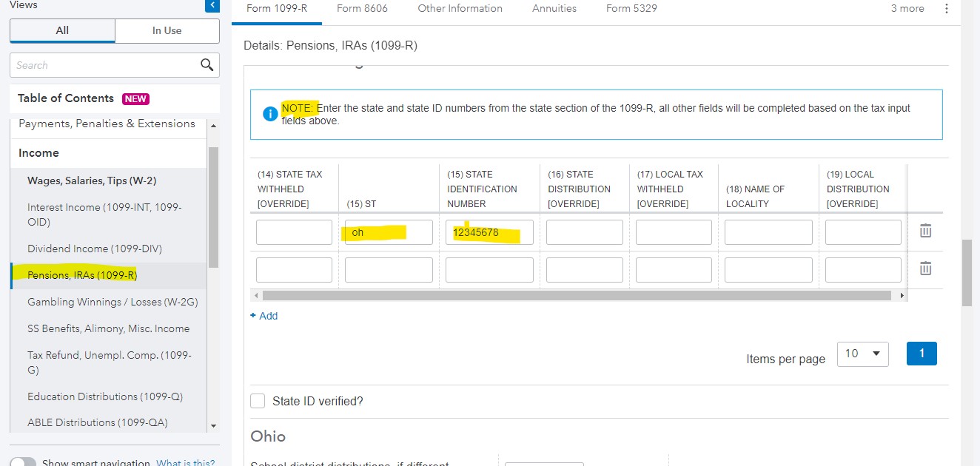The image size is (980, 466).
Task: Check the State ID verified checkbox
Action: [x=258, y=400]
